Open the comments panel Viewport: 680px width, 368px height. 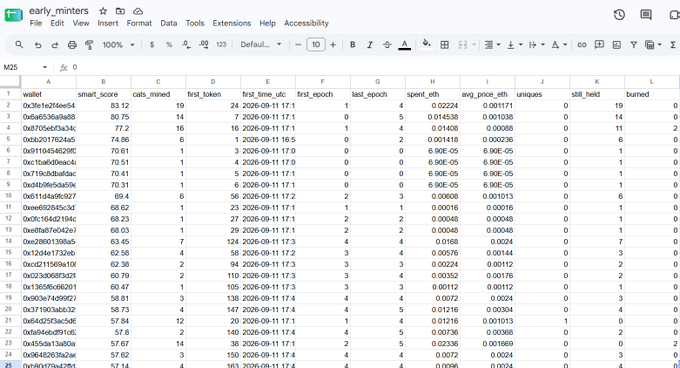click(x=646, y=15)
